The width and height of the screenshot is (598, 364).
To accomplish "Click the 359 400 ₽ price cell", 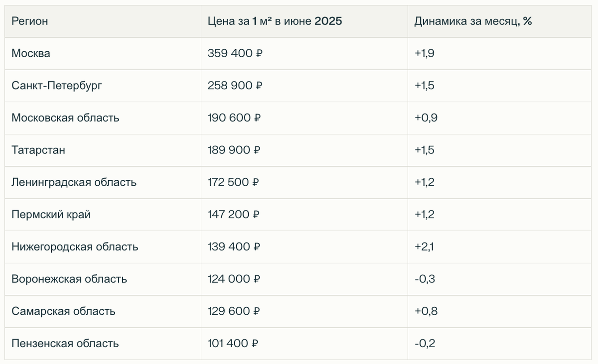I will pyautogui.click(x=235, y=53).
